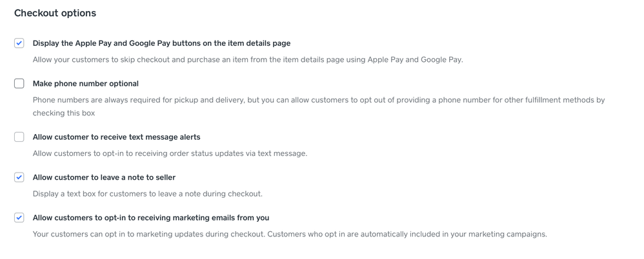The image size is (644, 259).
Task: Enable the Make phone number optional checkbox
Action: click(x=19, y=84)
